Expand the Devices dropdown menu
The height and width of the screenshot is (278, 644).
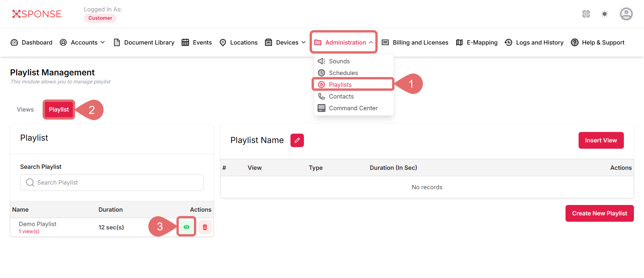click(285, 43)
